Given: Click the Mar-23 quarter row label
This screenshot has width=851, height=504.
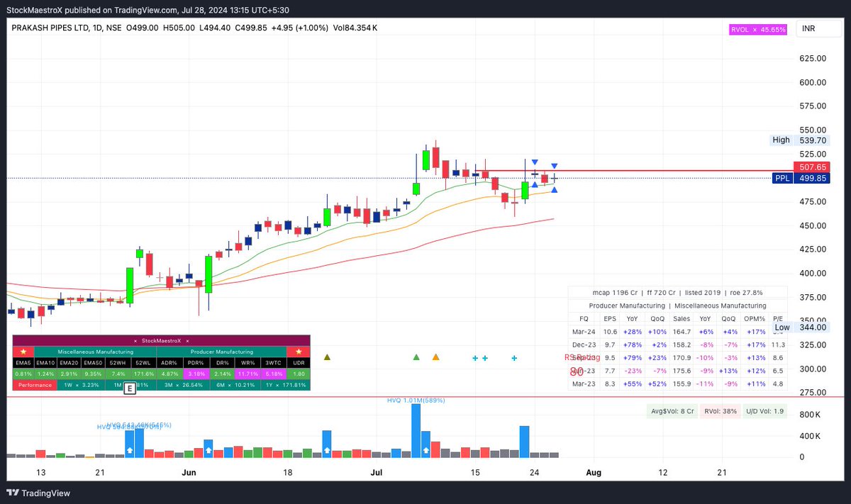Looking at the screenshot, I should tap(584, 383).
